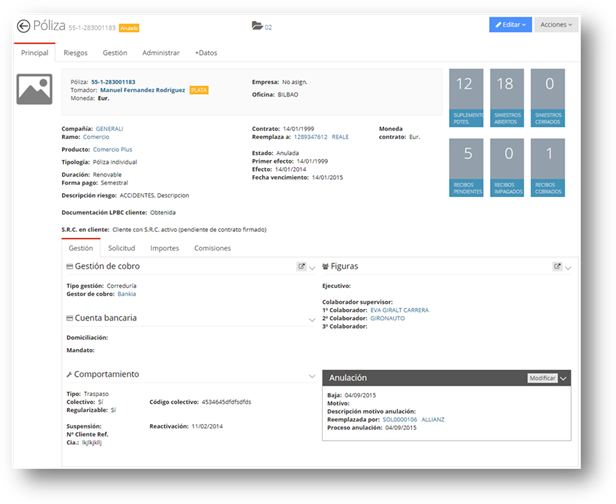Image resolution: width=616 pixels, height=504 pixels.
Task: Click the Figuras people icon
Action: (325, 266)
